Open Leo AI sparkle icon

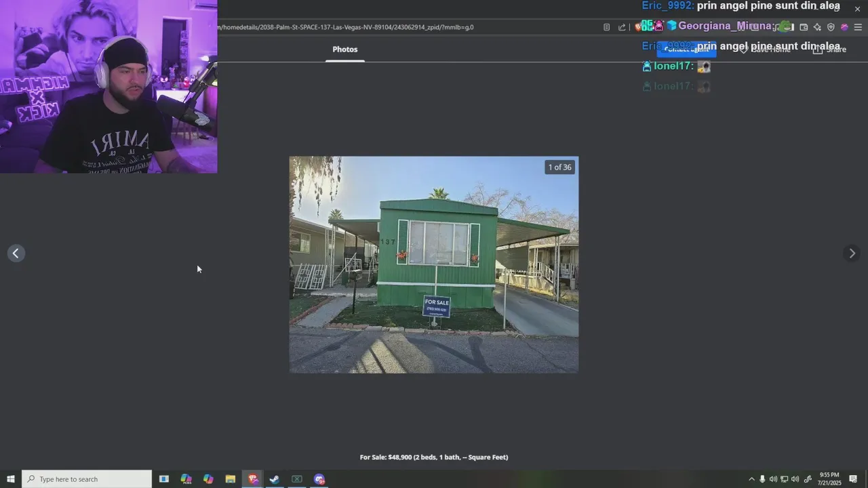click(817, 27)
